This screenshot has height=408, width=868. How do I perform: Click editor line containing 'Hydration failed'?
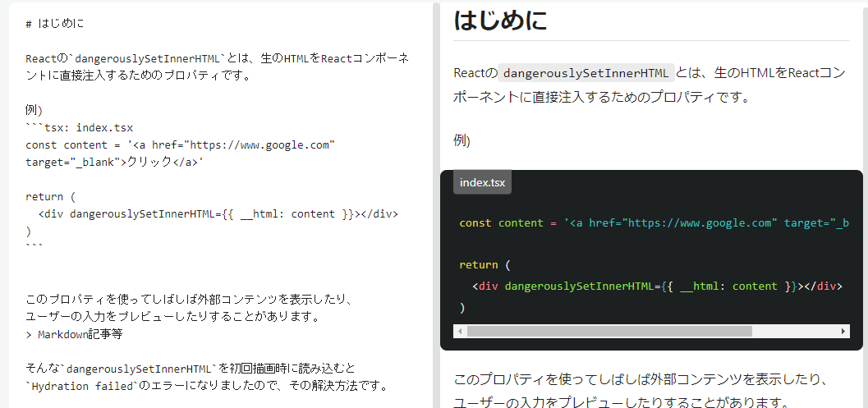pos(206,386)
